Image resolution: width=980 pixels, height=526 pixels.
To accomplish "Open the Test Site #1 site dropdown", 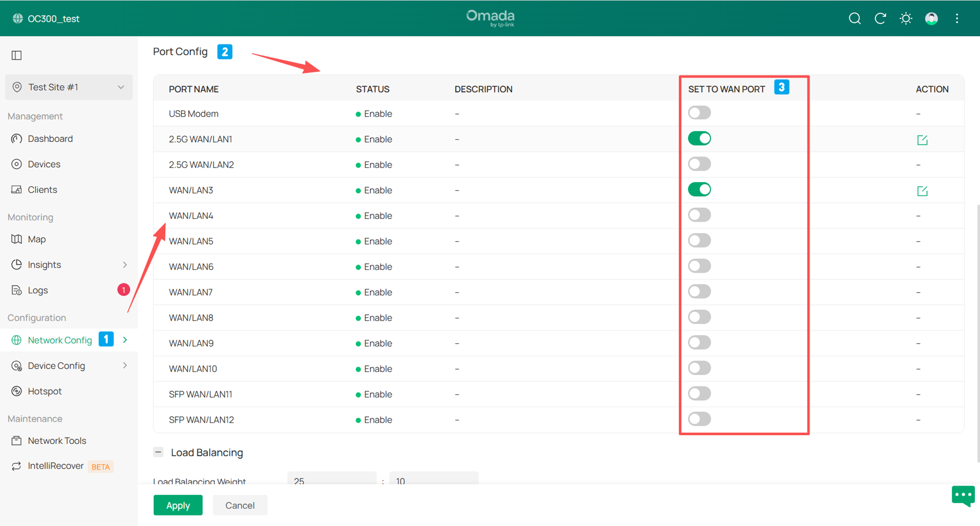I will [69, 87].
